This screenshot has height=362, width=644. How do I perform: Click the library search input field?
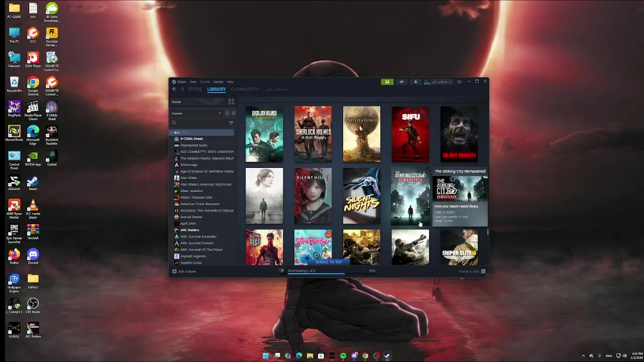(201, 123)
